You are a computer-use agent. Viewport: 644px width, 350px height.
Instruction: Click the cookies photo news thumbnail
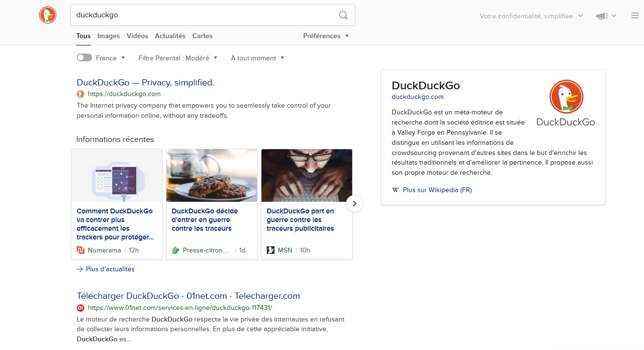(212, 175)
